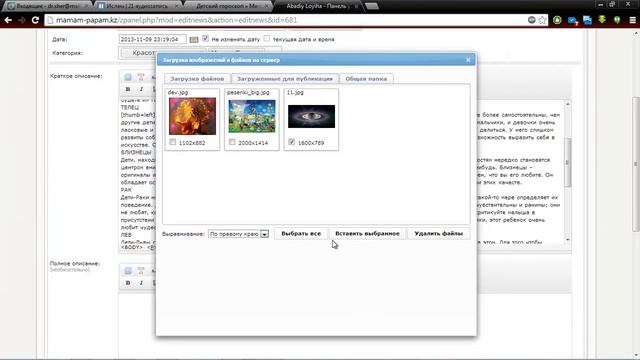
Task: Uncheck the 11.jpg 1600x789 checkbox
Action: (x=291, y=142)
